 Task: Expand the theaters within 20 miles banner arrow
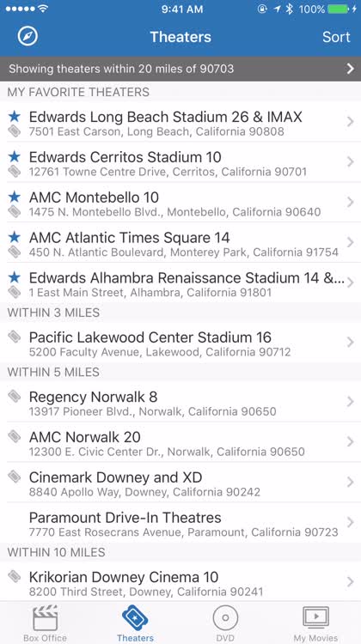[350, 69]
